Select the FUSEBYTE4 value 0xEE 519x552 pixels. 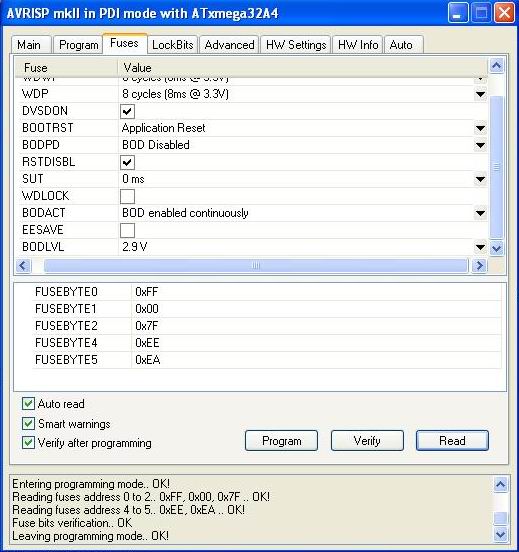[147, 343]
